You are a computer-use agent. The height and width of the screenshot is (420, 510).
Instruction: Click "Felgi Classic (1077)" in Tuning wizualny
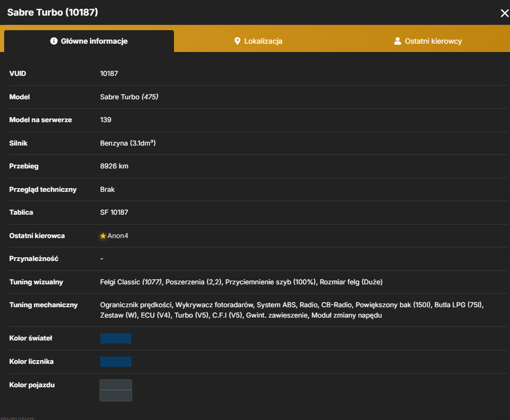(131, 282)
